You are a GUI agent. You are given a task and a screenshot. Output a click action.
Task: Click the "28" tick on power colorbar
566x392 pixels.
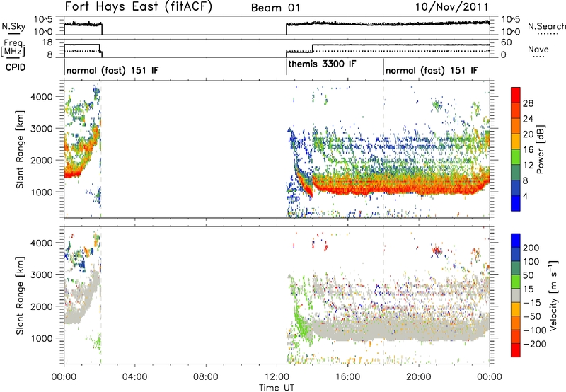528,103
